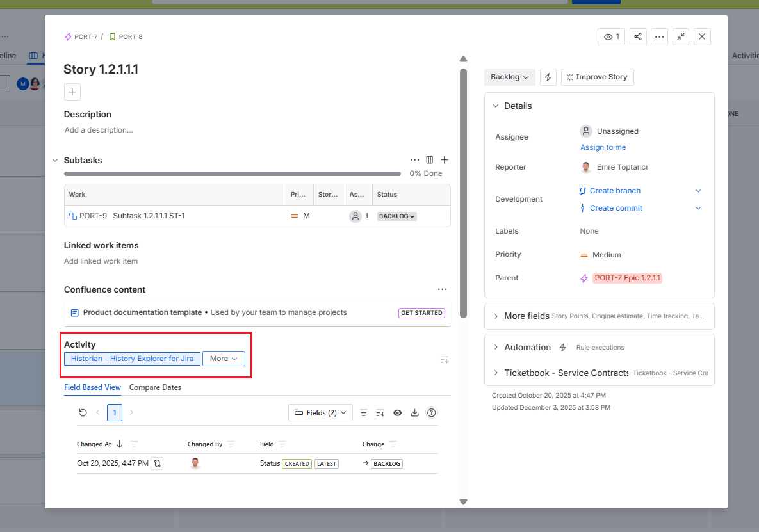Click the Fields (2) filter selector

click(320, 412)
